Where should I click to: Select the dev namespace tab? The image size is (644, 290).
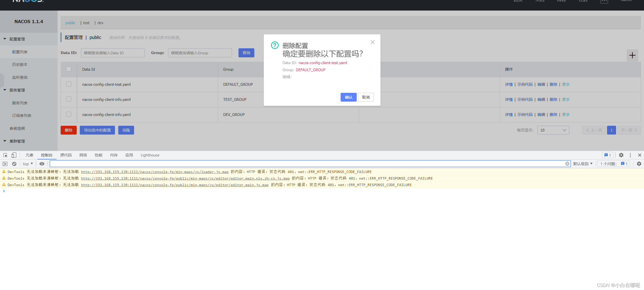click(100, 23)
